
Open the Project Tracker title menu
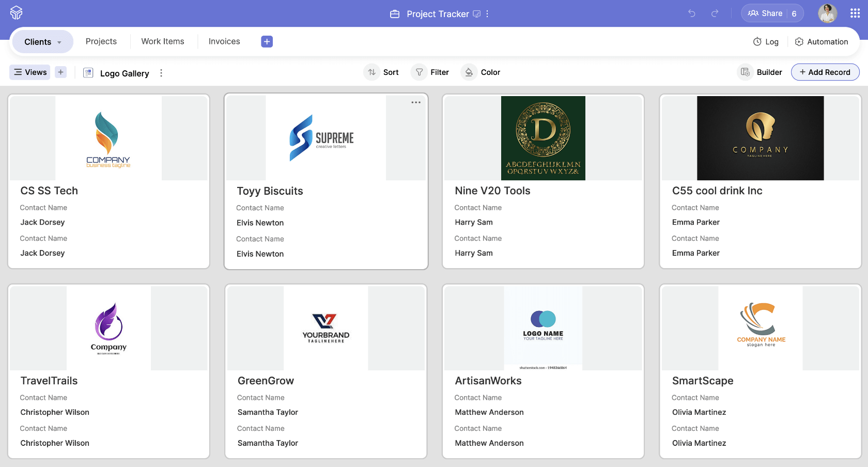tap(487, 14)
